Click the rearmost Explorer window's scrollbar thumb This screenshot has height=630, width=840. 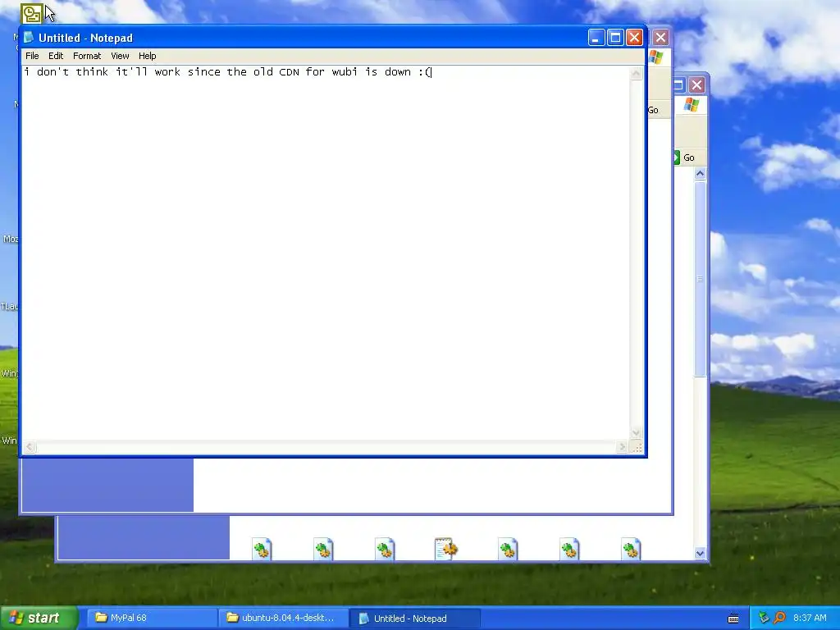(x=701, y=279)
